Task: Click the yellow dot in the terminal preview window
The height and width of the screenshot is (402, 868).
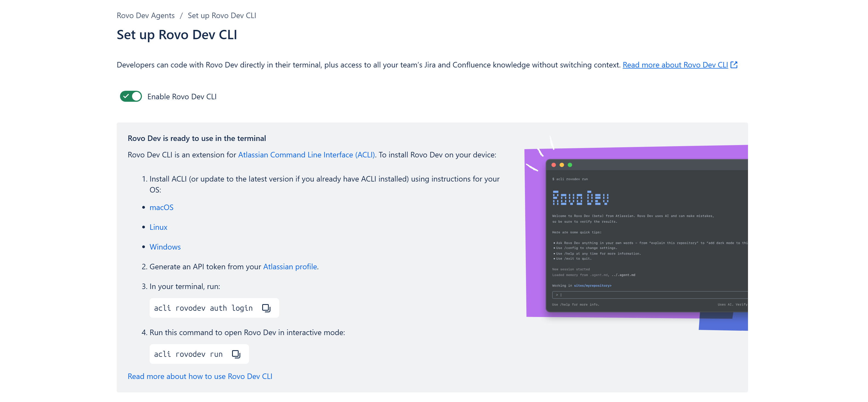Action: pos(561,165)
